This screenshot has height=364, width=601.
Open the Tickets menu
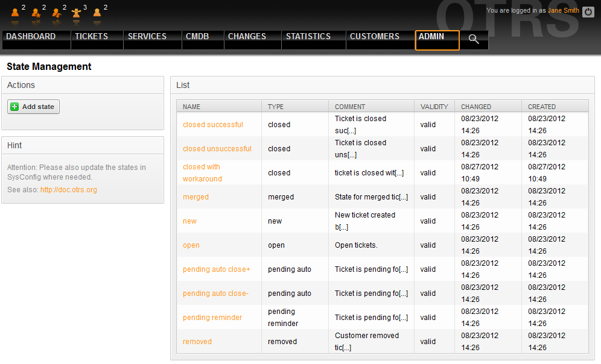point(91,37)
